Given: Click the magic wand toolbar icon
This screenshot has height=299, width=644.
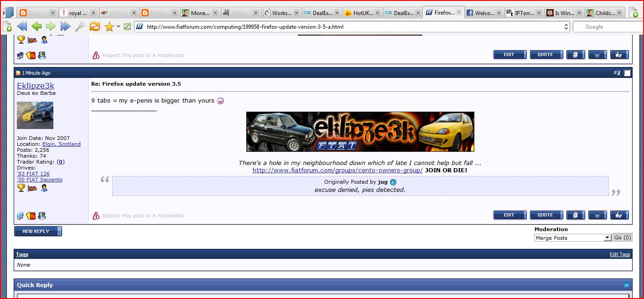Looking at the screenshot, I should (80, 26).
